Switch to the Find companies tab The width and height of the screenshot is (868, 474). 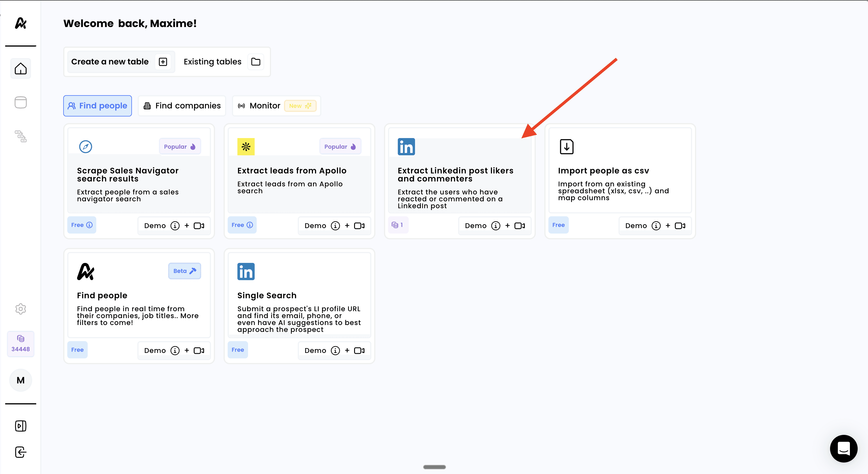[182, 106]
